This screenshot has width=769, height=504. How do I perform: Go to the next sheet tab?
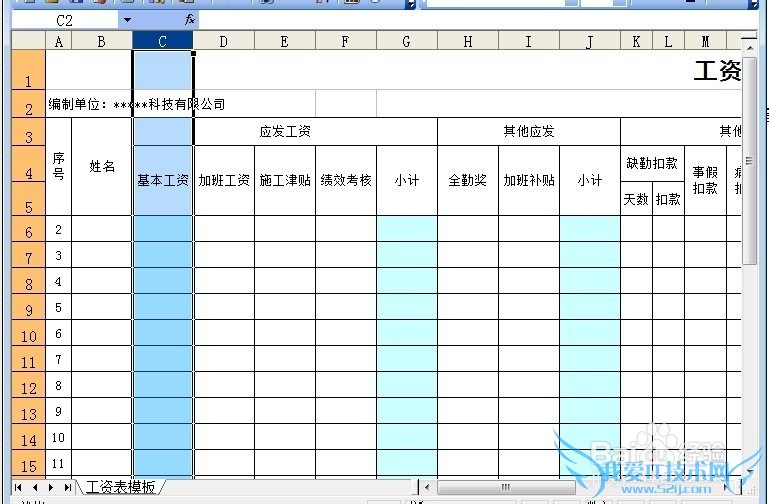point(51,487)
